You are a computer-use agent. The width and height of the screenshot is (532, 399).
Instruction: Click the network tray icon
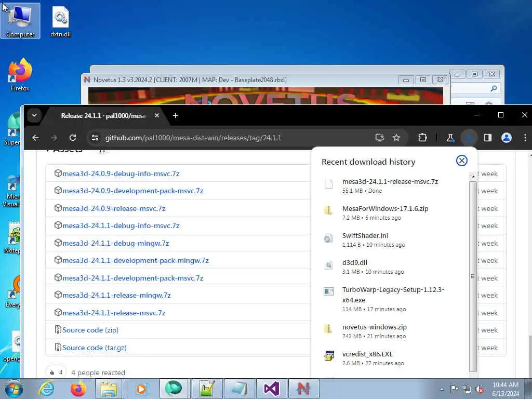pos(467,390)
